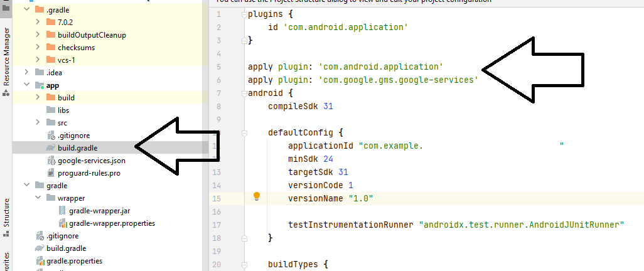Click fold end marker on line 3
The image size is (644, 271).
coord(244,40)
